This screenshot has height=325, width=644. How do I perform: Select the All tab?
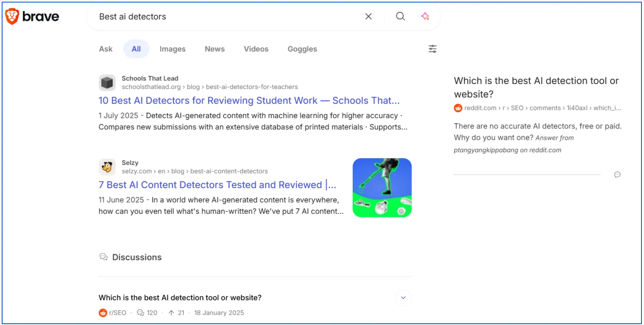click(136, 49)
